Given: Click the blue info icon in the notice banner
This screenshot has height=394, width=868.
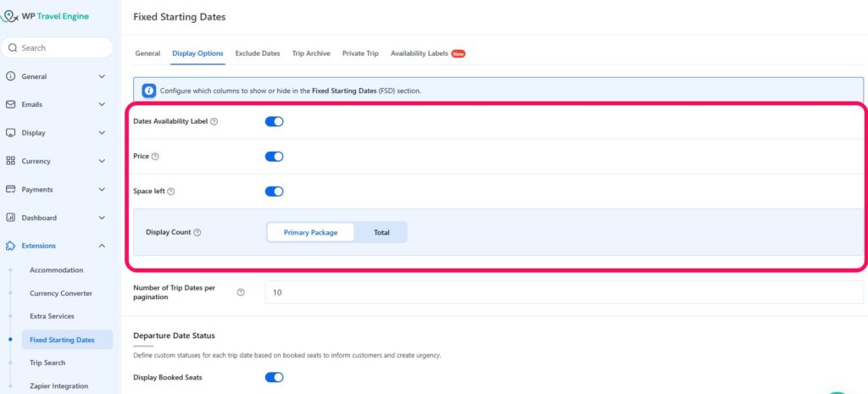Looking at the screenshot, I should pyautogui.click(x=148, y=91).
